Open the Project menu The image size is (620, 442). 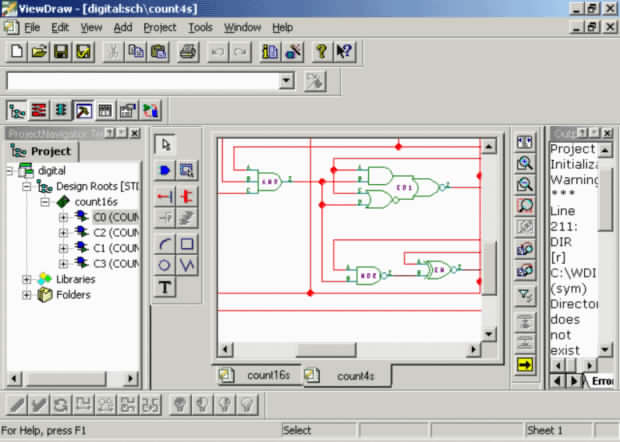160,28
